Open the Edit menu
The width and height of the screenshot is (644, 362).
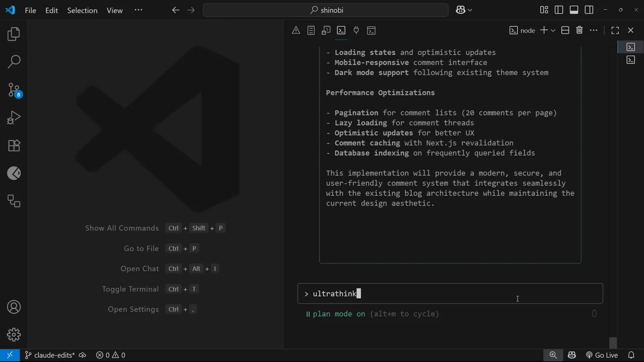tap(52, 10)
